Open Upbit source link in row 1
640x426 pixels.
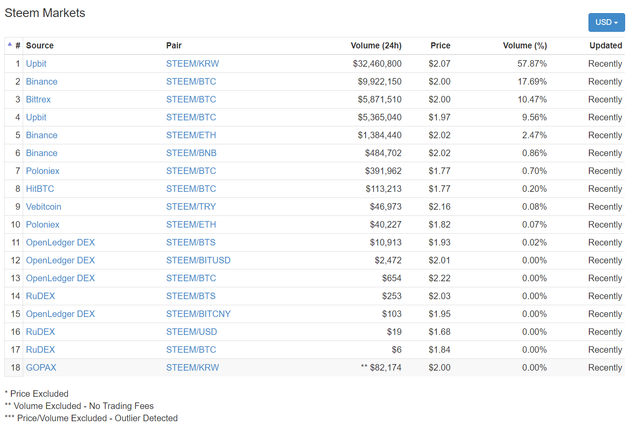point(36,64)
